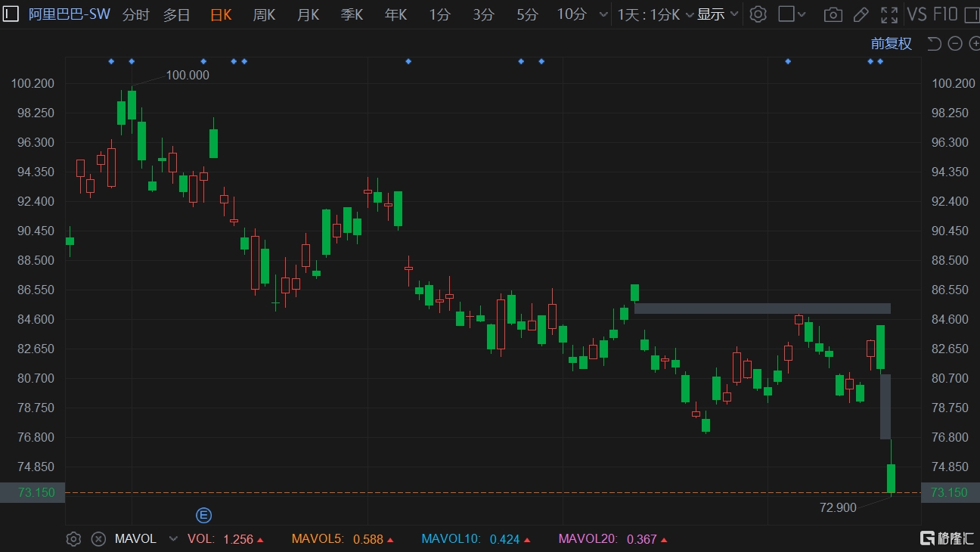
Task: Switch to the 5分 interval
Action: click(527, 14)
